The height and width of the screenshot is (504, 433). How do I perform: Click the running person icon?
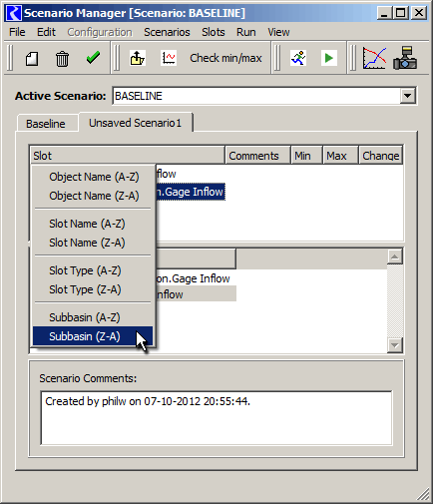(298, 58)
